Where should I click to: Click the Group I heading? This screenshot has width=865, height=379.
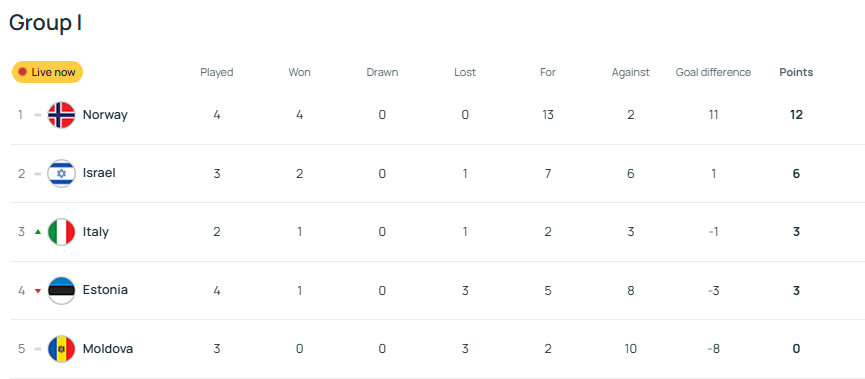46,23
